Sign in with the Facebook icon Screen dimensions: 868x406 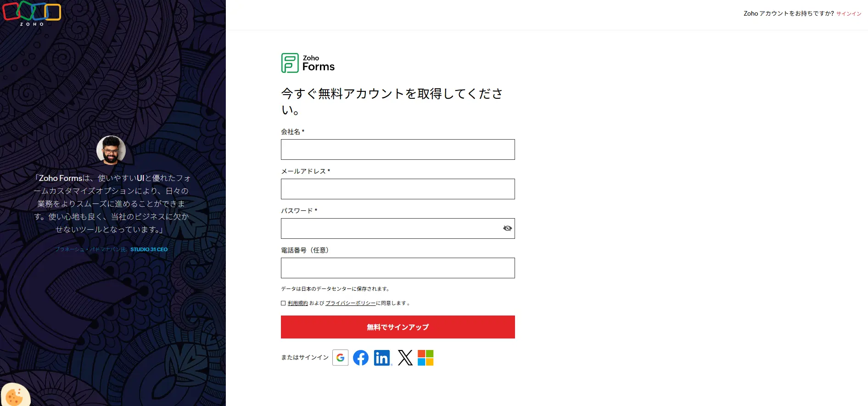tap(361, 358)
